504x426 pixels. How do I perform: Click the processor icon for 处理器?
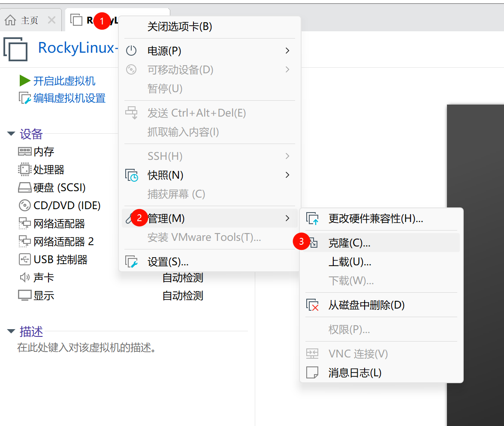25,169
